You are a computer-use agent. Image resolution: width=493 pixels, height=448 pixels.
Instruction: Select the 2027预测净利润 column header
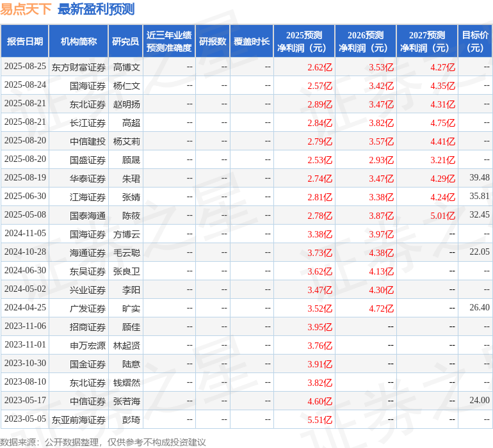(427, 42)
